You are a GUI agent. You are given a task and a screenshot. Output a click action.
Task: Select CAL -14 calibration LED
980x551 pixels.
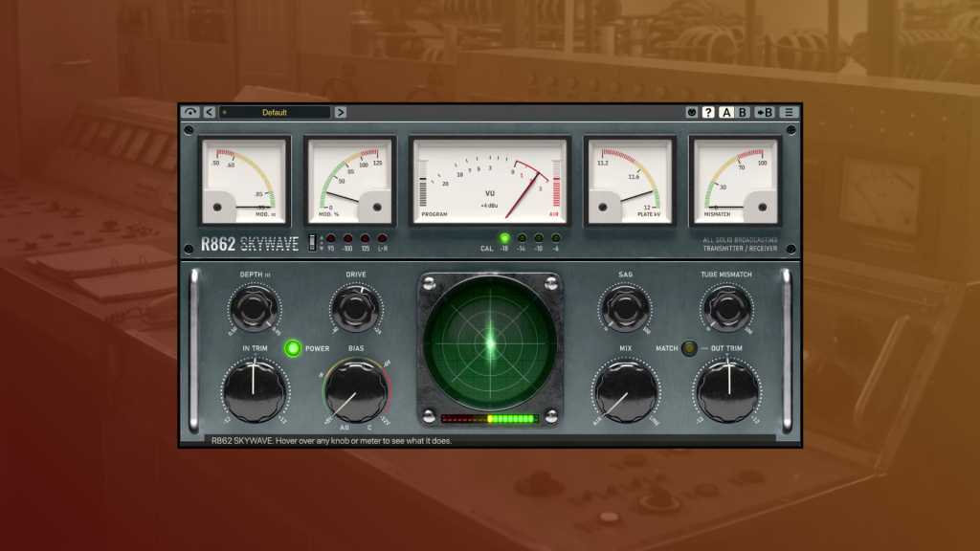click(x=522, y=238)
